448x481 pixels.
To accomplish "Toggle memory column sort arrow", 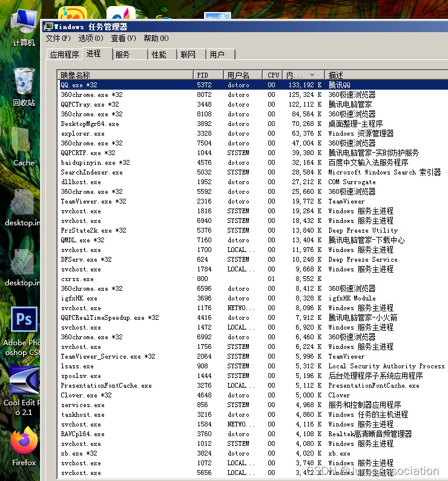I will click(x=312, y=75).
